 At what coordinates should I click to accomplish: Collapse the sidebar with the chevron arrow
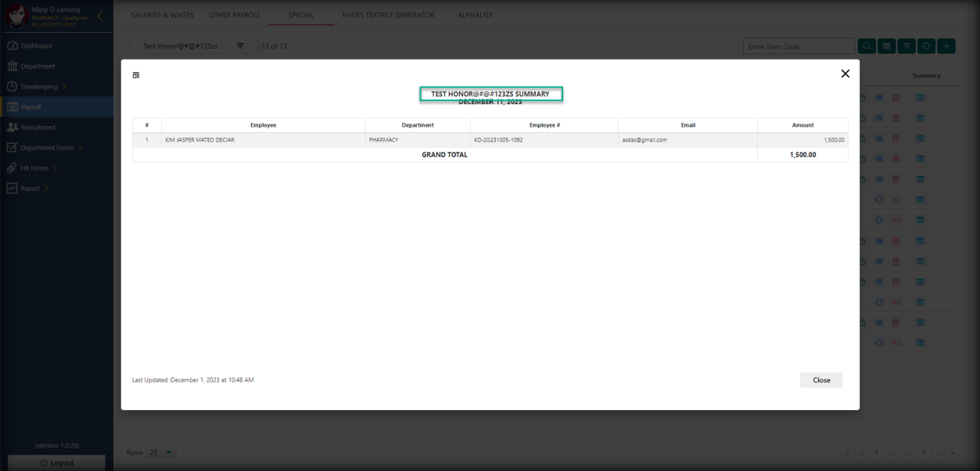click(x=100, y=16)
